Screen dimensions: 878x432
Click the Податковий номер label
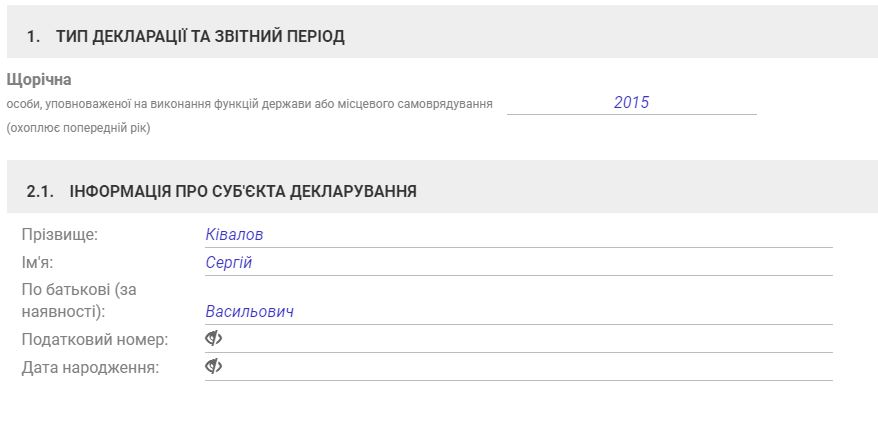pos(94,339)
